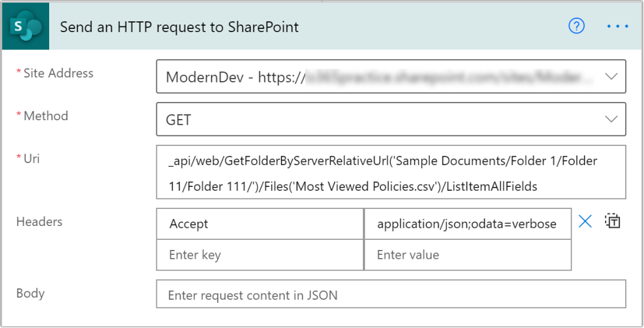644x328 pixels.
Task: Click the GET method value
Action: [179, 120]
